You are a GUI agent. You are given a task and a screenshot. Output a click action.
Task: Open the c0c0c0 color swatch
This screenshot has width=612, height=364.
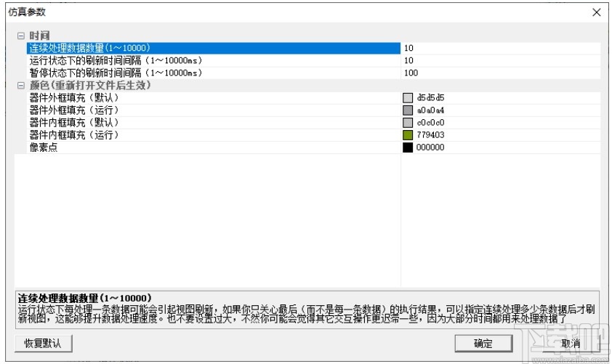tap(408, 123)
